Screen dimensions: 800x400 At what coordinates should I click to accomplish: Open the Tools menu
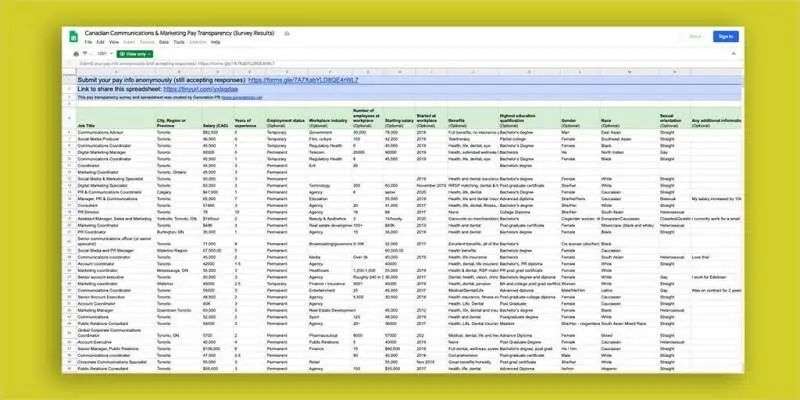click(x=179, y=42)
